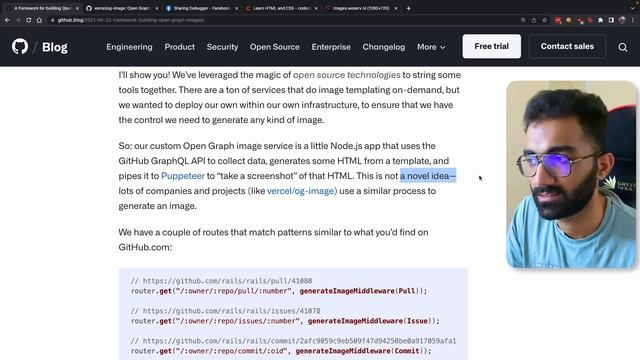
Task: Click the browser forward arrow
Action: (x=18, y=20)
